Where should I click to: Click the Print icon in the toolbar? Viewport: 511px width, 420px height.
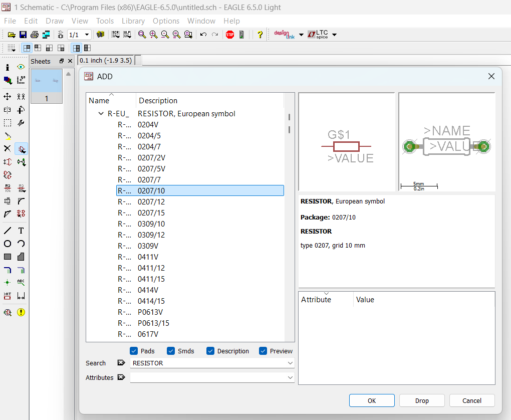coord(35,35)
